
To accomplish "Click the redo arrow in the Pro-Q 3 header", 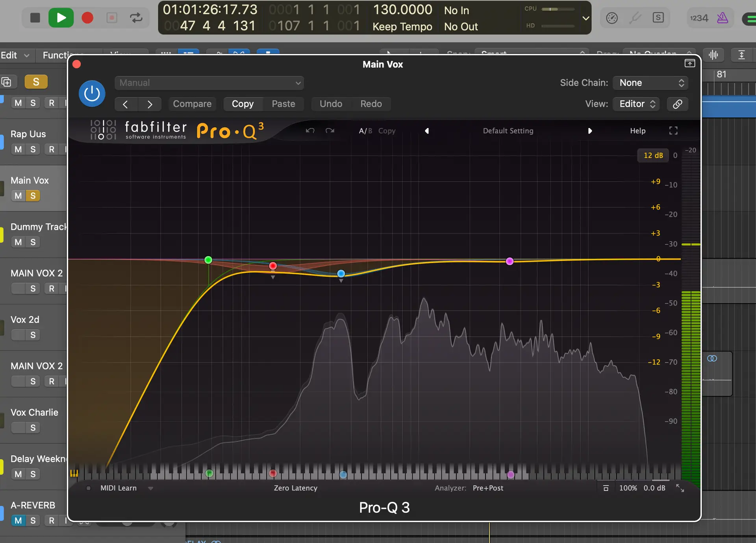I will [330, 130].
